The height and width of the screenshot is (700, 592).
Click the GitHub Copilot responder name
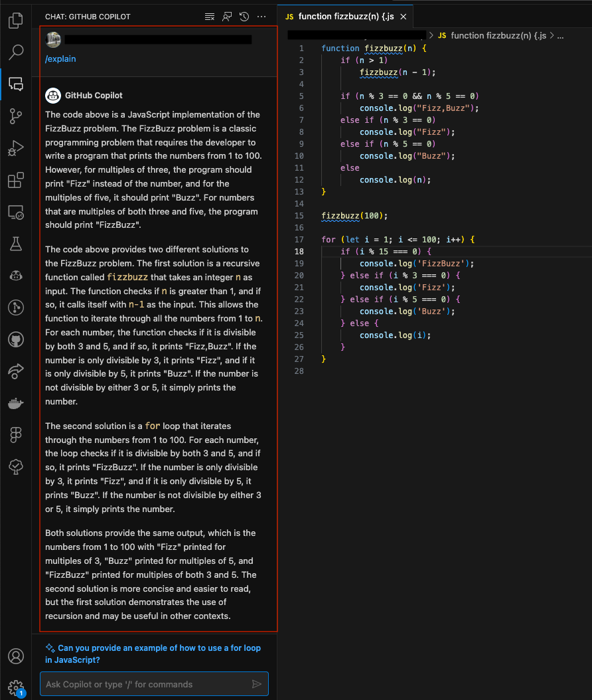(x=94, y=96)
